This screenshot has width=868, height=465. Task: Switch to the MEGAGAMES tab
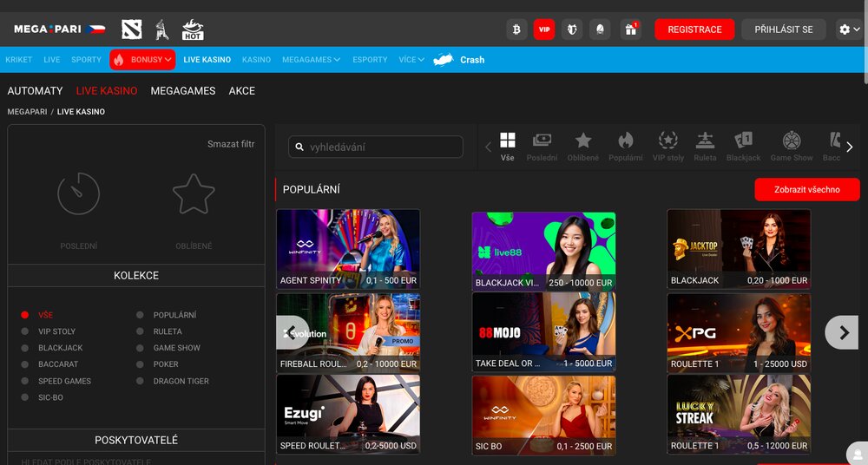coord(182,91)
